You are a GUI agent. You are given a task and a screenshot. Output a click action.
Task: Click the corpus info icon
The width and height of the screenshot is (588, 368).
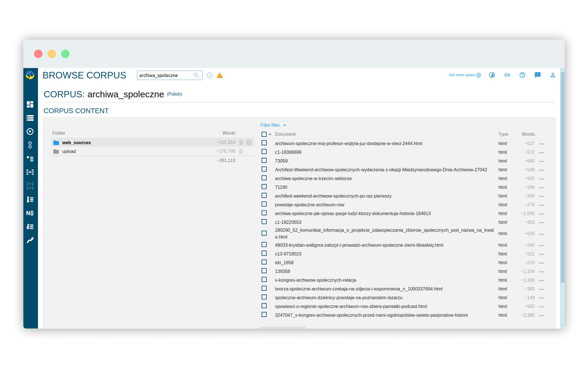pos(209,75)
